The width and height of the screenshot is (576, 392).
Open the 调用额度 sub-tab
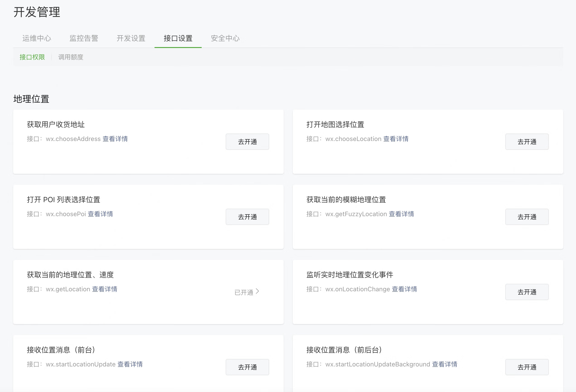pyautogui.click(x=71, y=57)
